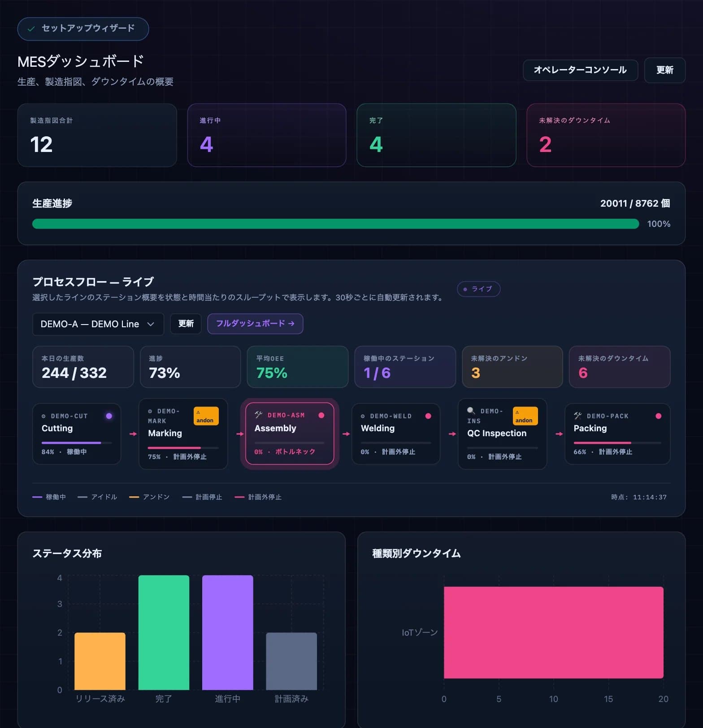Click the andon badge on Marking station
This screenshot has width=703, height=728.
(206, 416)
